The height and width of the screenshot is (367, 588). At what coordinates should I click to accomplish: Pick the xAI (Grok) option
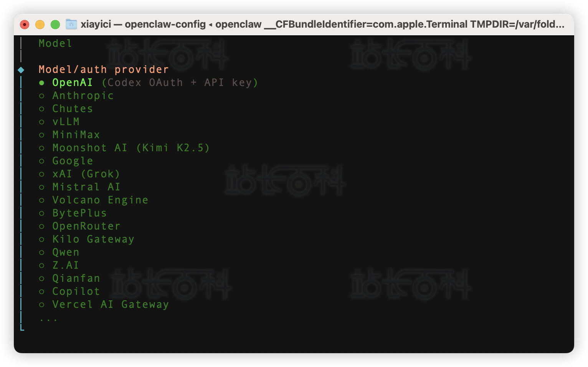coord(79,174)
